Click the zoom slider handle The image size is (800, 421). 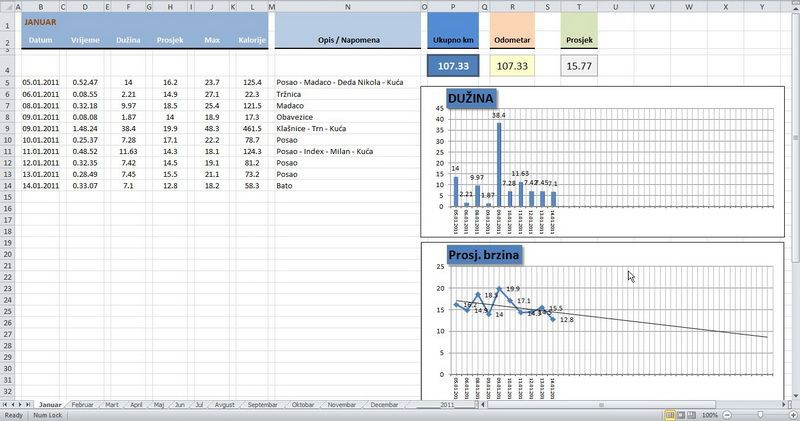click(760, 415)
